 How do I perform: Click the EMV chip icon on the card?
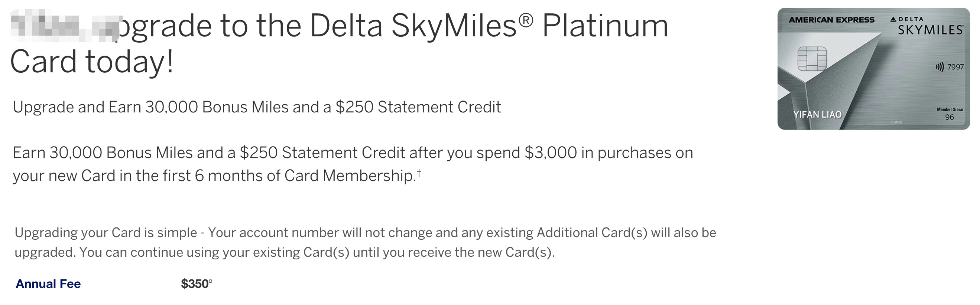812,59
